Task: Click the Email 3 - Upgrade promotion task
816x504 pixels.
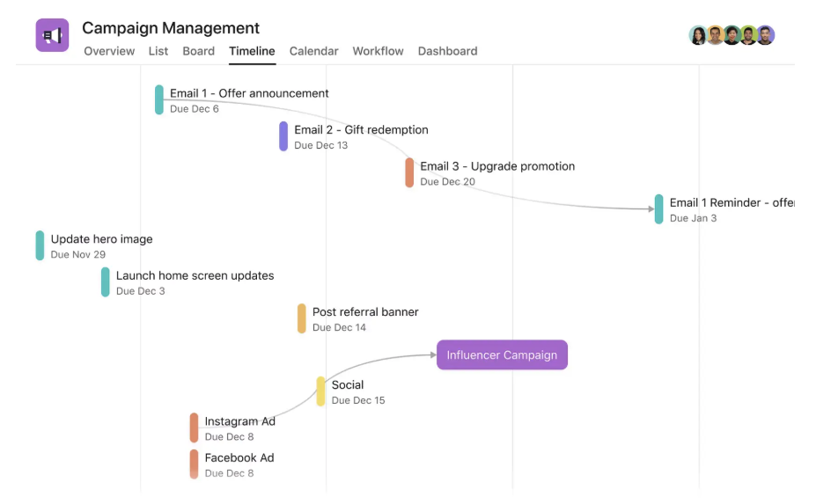Action: [496, 166]
